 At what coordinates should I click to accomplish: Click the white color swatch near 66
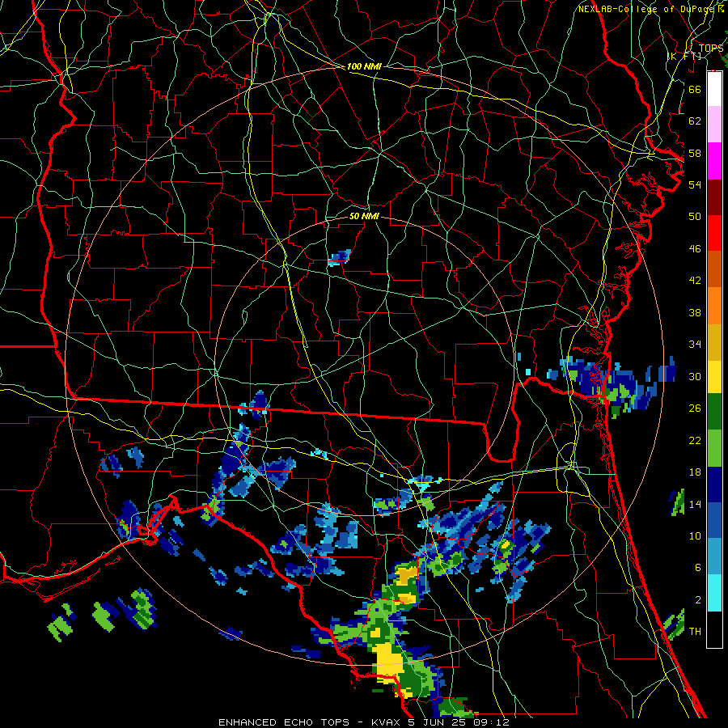click(714, 89)
